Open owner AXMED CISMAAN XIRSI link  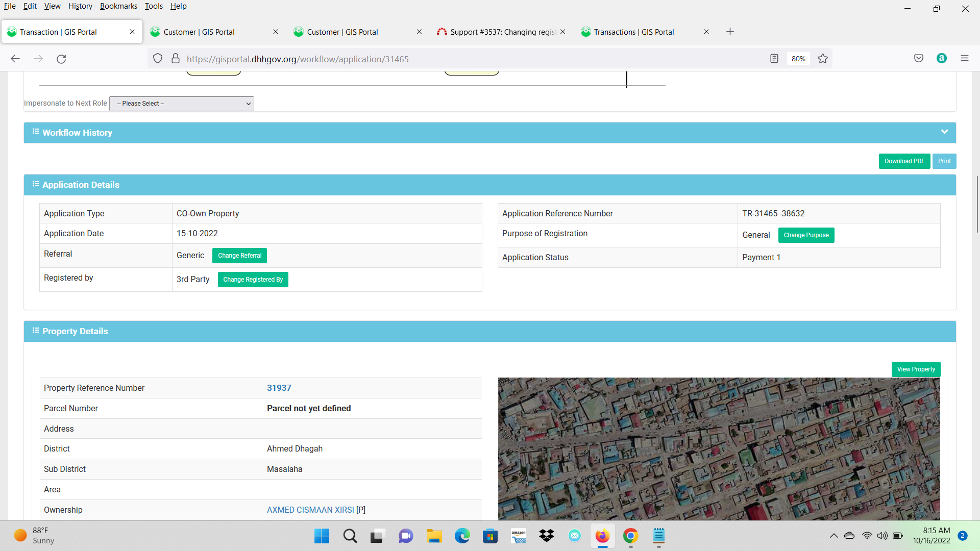tap(310, 510)
